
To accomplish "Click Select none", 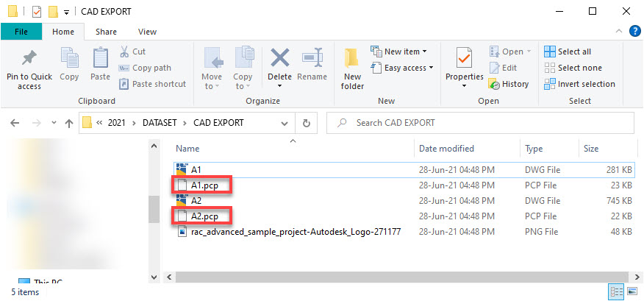I will [x=573, y=68].
